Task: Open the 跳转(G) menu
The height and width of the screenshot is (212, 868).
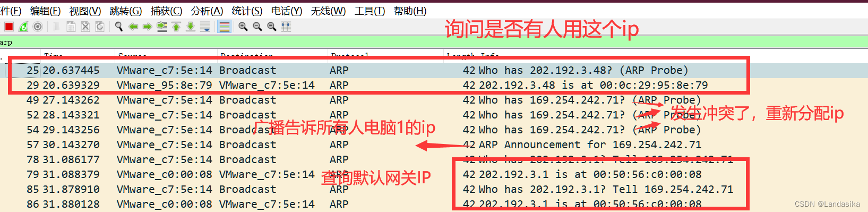Action: tap(126, 11)
